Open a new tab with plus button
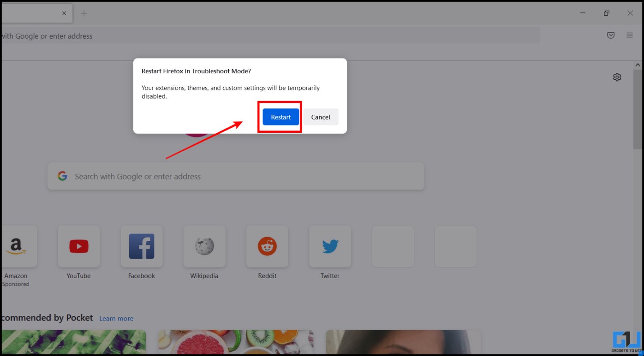 pyautogui.click(x=84, y=13)
